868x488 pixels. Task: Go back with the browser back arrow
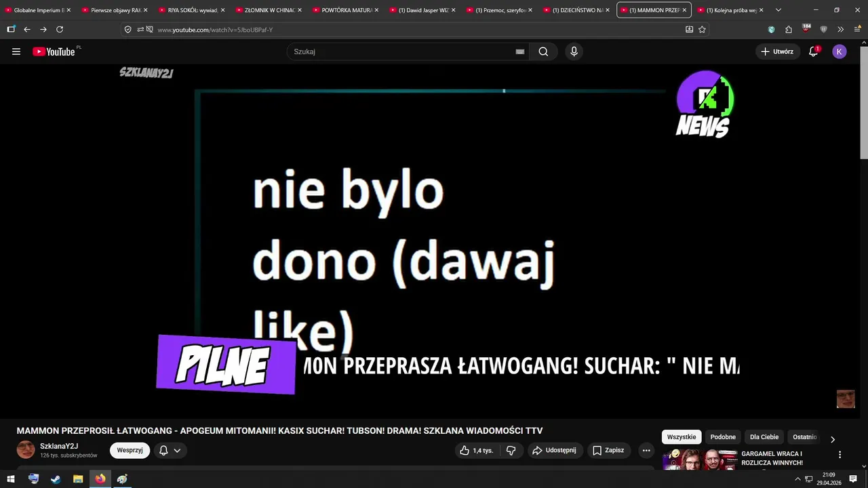27,30
